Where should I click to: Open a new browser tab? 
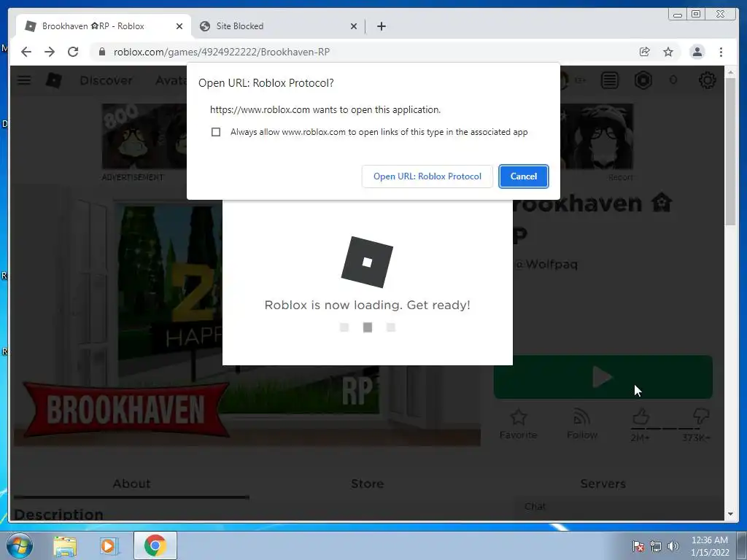tap(381, 26)
